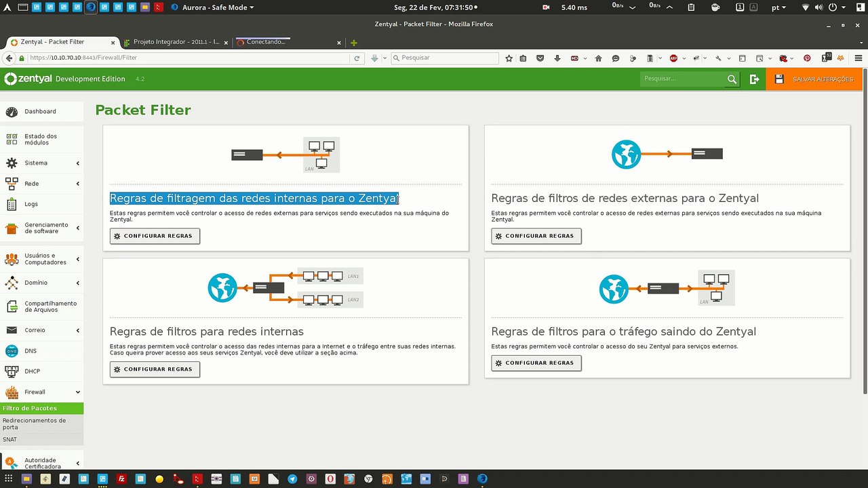Expand the Sistema sidebar section
The width and height of the screenshot is (868, 488).
tap(78, 163)
